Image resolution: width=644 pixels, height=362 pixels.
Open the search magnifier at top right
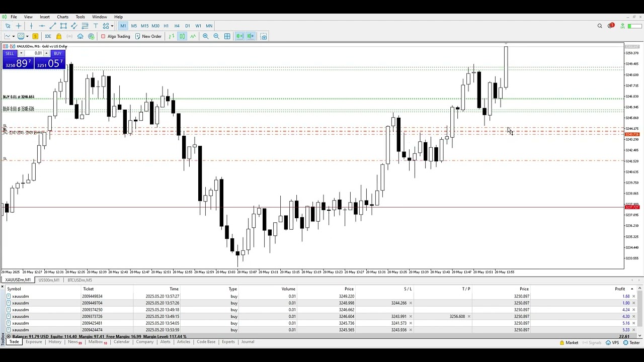point(600,26)
